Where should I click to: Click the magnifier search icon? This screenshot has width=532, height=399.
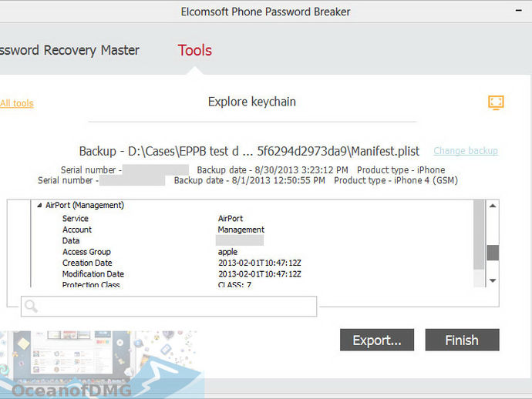[31, 306]
